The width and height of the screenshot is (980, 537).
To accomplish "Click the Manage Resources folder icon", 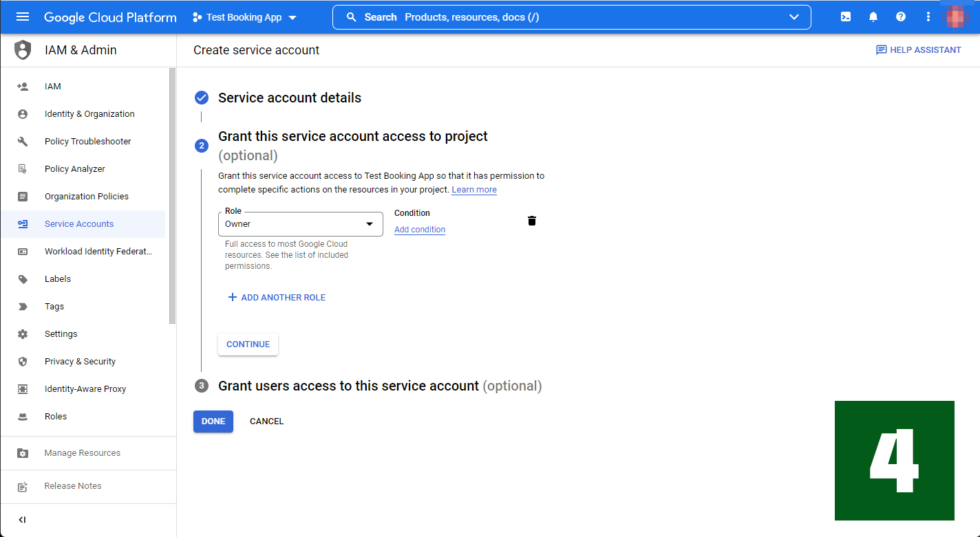I will 23,453.
